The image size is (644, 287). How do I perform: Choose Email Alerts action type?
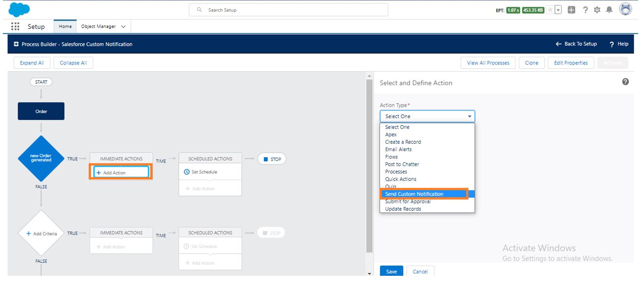click(427, 150)
